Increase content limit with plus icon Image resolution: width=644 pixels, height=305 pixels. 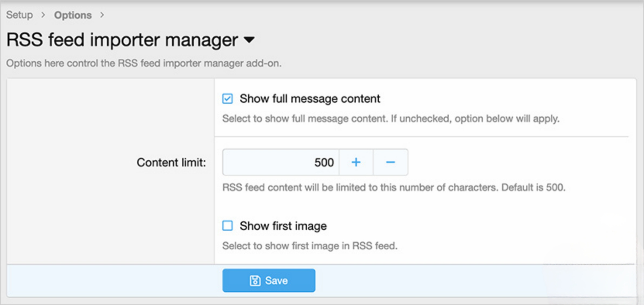click(356, 162)
